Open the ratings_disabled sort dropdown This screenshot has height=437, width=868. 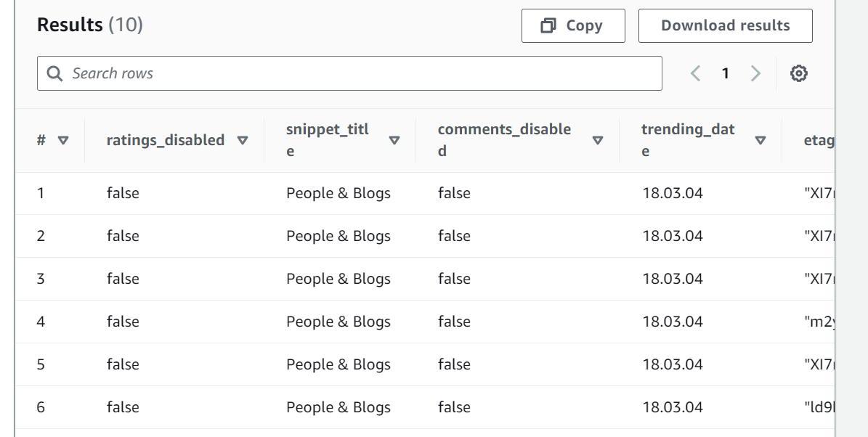click(243, 140)
